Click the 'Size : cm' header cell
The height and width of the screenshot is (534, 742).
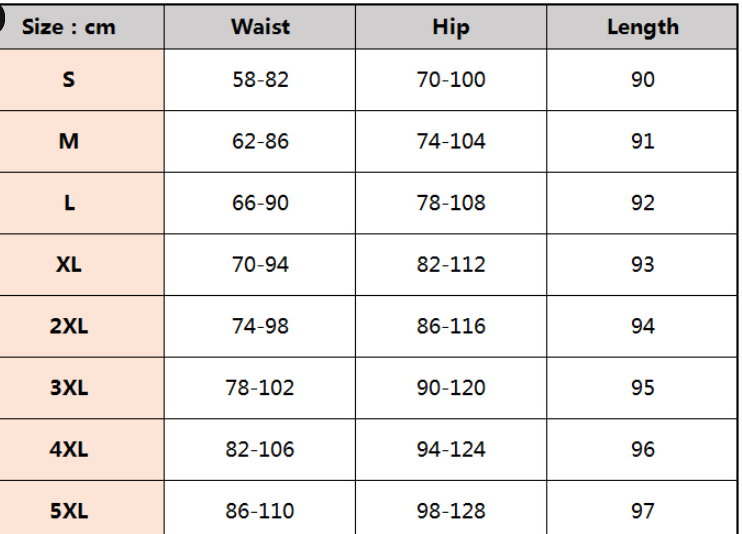click(69, 27)
